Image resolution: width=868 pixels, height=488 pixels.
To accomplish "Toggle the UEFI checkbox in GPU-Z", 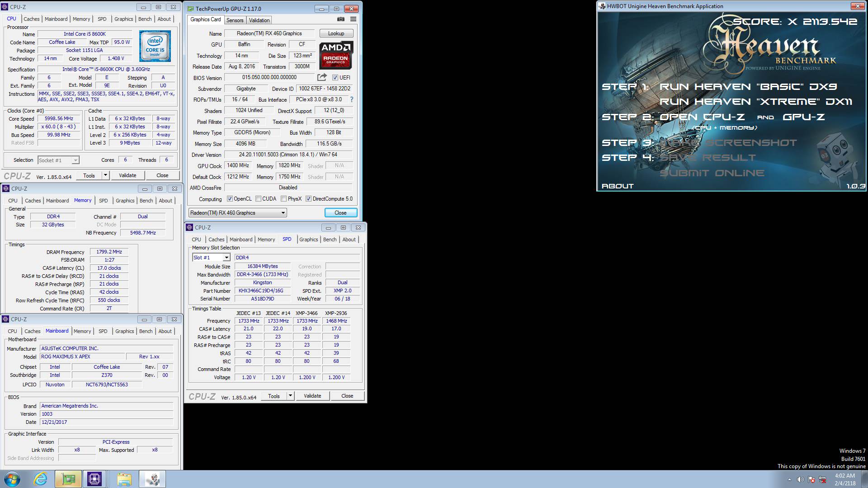I will point(335,78).
